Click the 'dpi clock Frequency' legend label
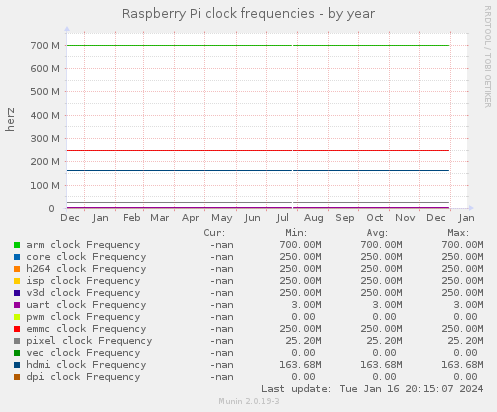Image resolution: width=497 pixels, height=412 pixels. click(x=83, y=377)
